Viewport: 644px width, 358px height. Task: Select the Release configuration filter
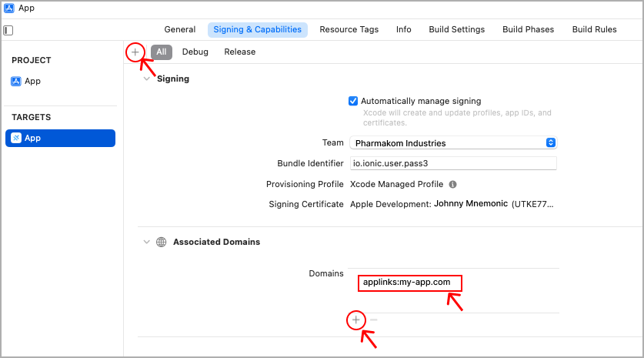[x=240, y=52]
